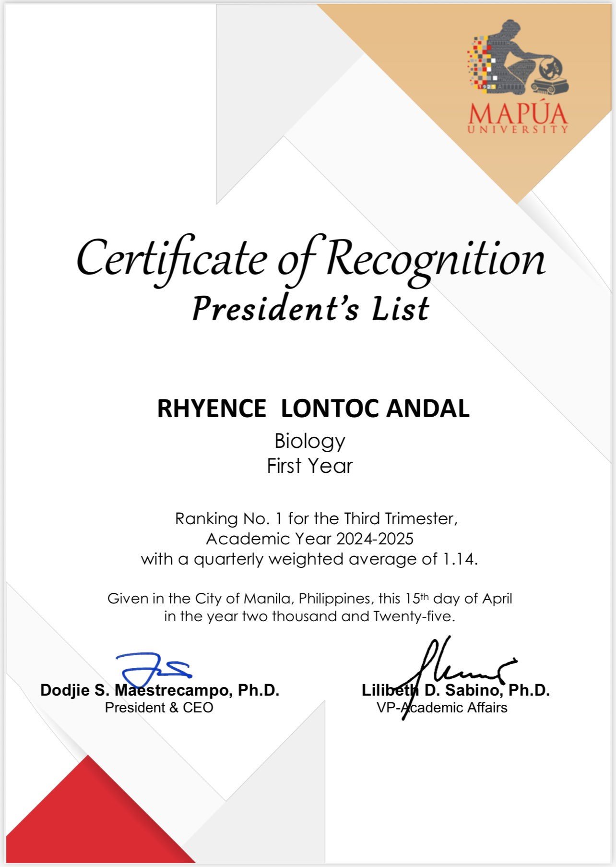Select the name 'RHYENCE LONTOC ANDAL'
Viewport: 616px width, 867px height.
pyautogui.click(x=313, y=409)
